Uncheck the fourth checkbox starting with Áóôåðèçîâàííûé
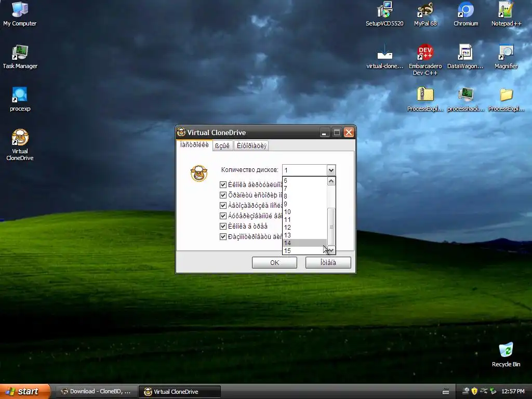Viewport: 532px width, 399px height. click(x=223, y=216)
